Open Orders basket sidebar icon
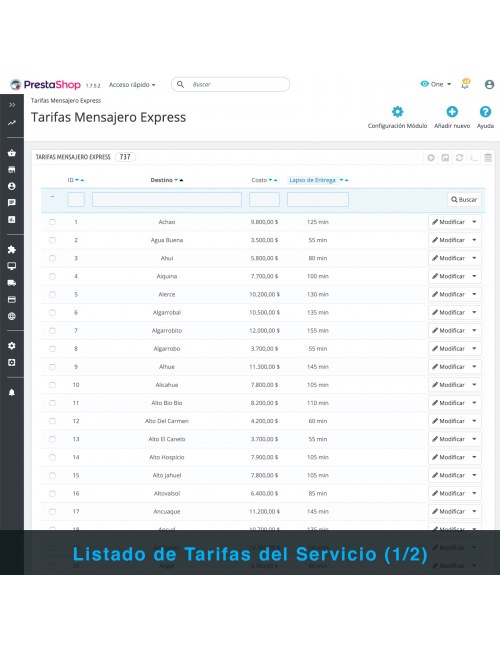Viewport: 500px width, 650px height. pyautogui.click(x=12, y=153)
